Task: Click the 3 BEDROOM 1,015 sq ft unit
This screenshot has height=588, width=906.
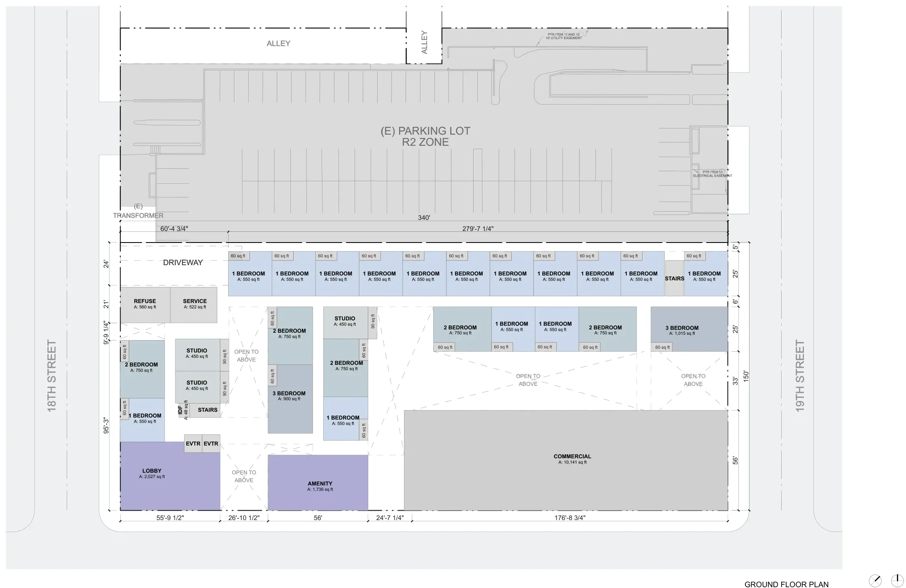Action: click(x=689, y=329)
